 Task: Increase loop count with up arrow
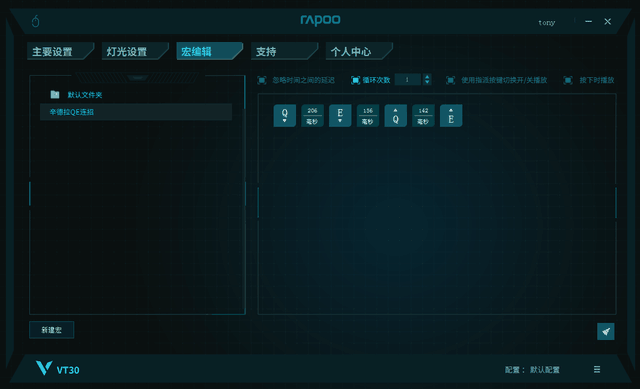point(427,76)
